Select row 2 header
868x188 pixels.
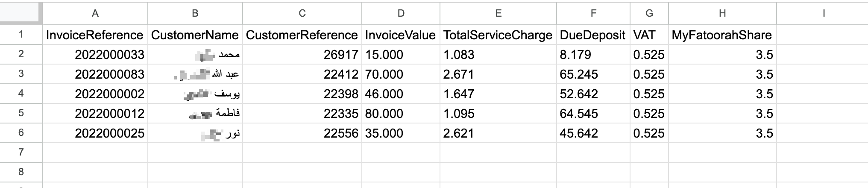pyautogui.click(x=21, y=54)
